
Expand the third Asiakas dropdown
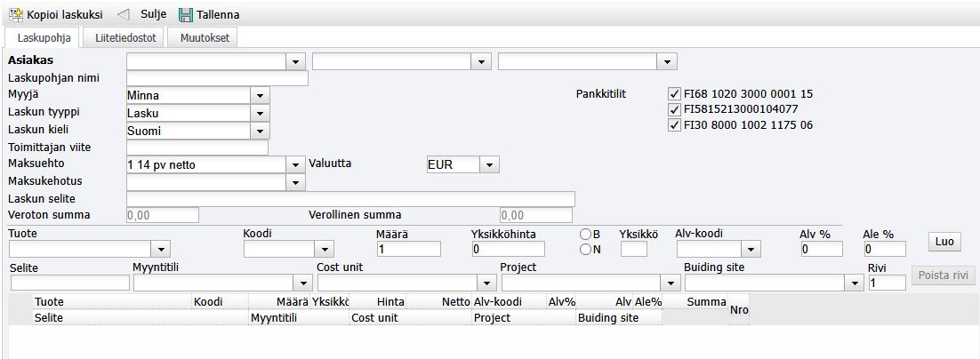667,62
